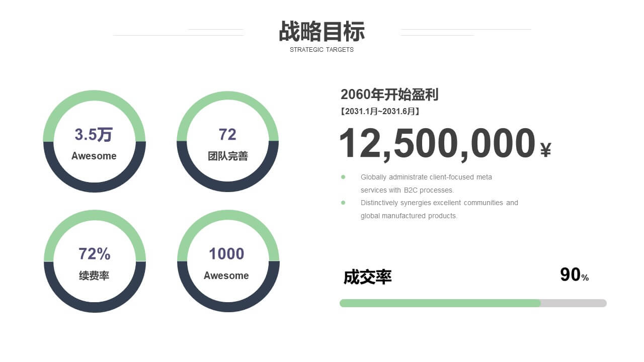Select the 12,500,000 figure
Image resolution: width=644 pixels, height=362 pixels.
point(437,144)
